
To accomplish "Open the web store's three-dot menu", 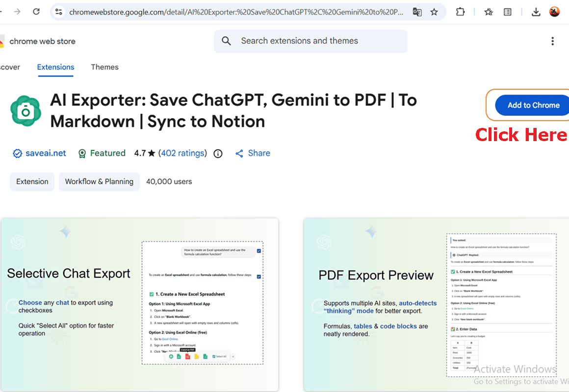I will [553, 41].
